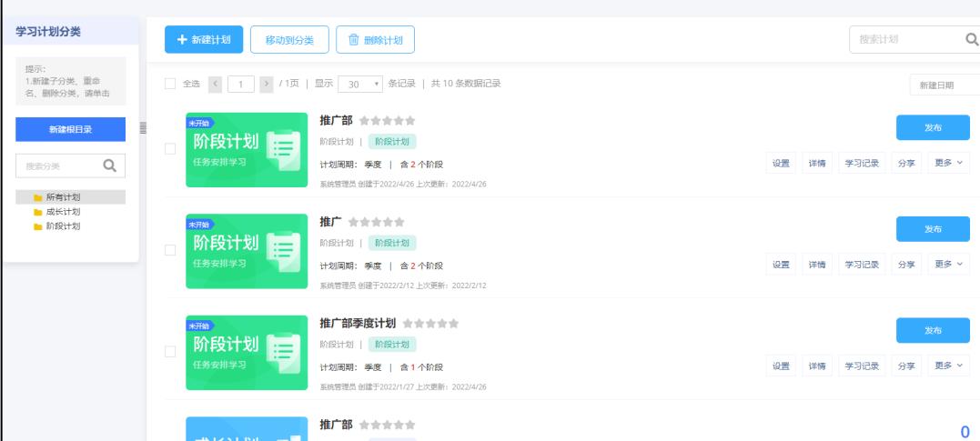This screenshot has width=980, height=441.
Task: Click 发布 for 推广部季度计划
Action: 933,330
